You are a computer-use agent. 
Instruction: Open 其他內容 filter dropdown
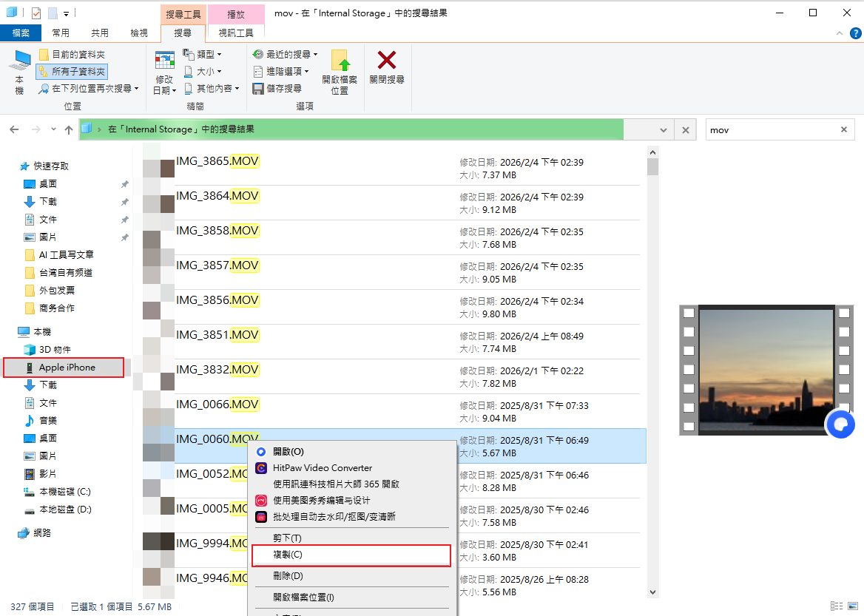212,88
